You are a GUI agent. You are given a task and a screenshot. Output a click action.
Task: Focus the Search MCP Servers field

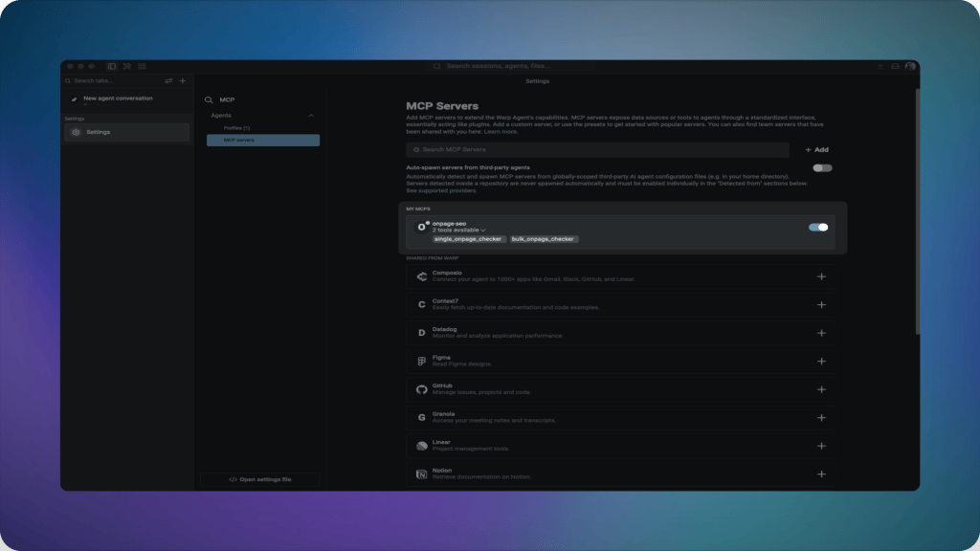(597, 150)
